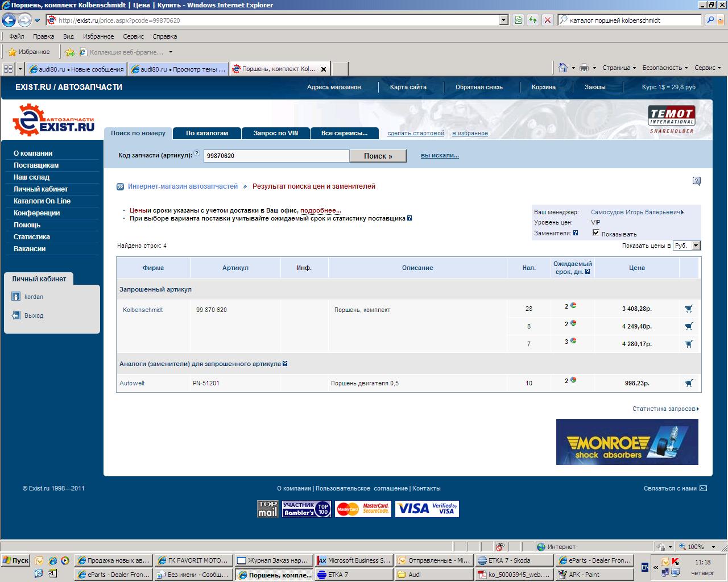Screen dimensions: 728x582
Task: Uncheck the Показывать substitutes checkbox
Action: 595,232
